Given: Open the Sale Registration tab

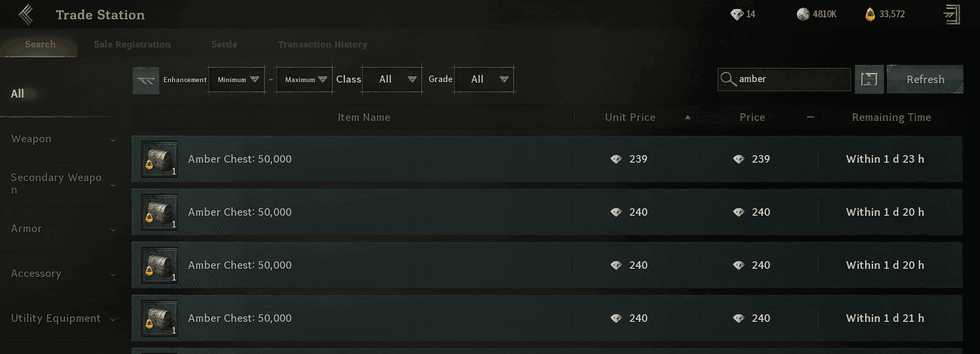Looking at the screenshot, I should click(x=132, y=44).
